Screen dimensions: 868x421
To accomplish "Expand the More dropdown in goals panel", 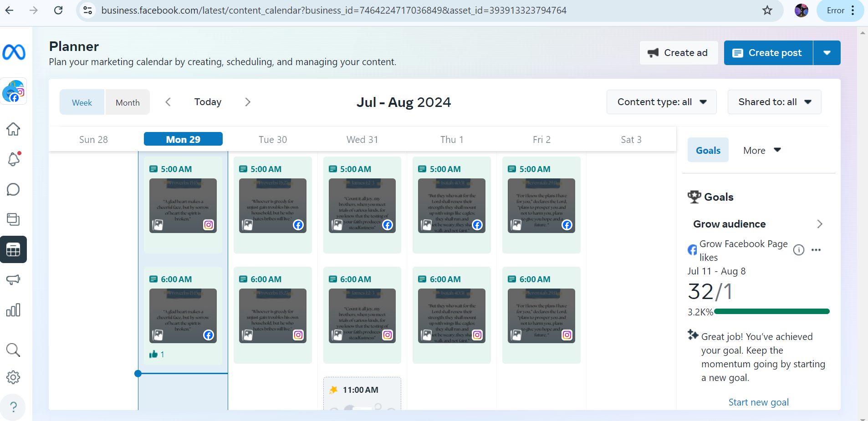I will 762,150.
